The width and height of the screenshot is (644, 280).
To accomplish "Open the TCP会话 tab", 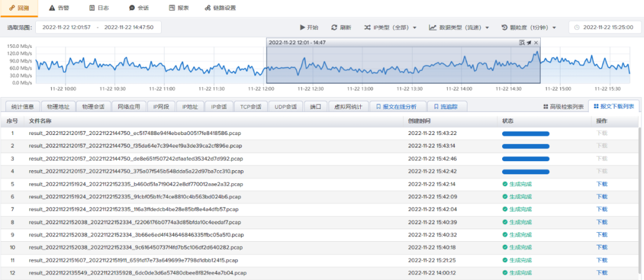I will pyautogui.click(x=251, y=106).
